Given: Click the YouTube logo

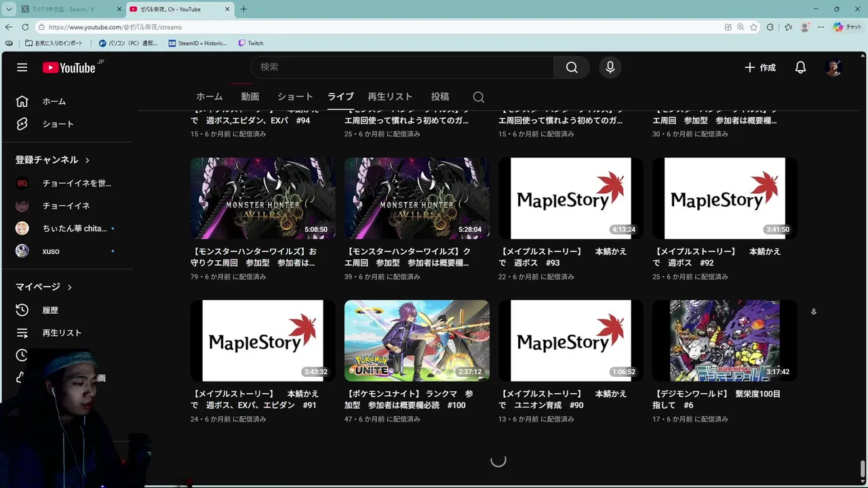Looking at the screenshot, I should click(69, 67).
